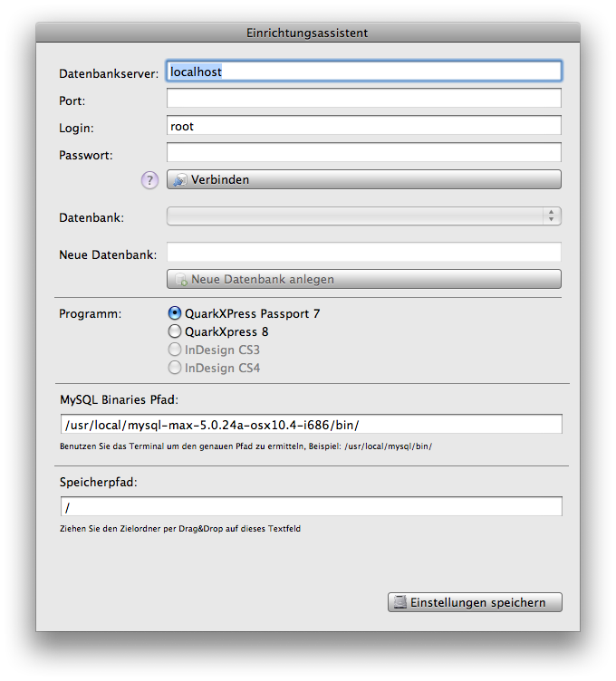Viewport: 616px width, 681px height.
Task: Click the Neue Datenbank name field
Action: click(x=364, y=253)
